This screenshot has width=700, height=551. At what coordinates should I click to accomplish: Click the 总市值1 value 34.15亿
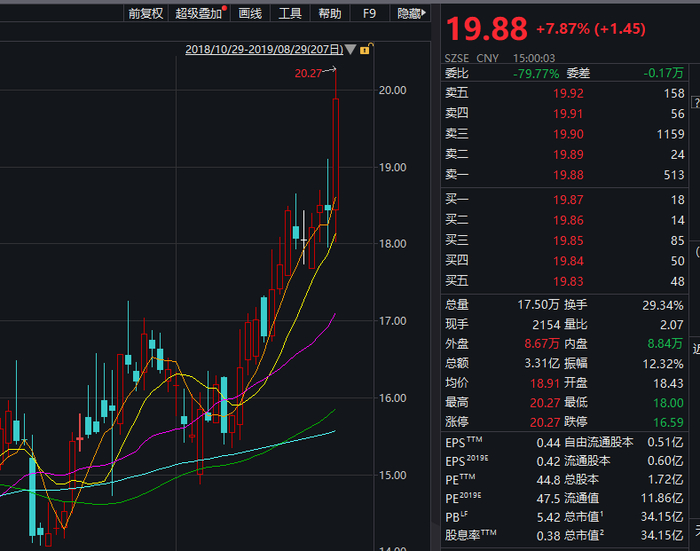[x=662, y=517]
